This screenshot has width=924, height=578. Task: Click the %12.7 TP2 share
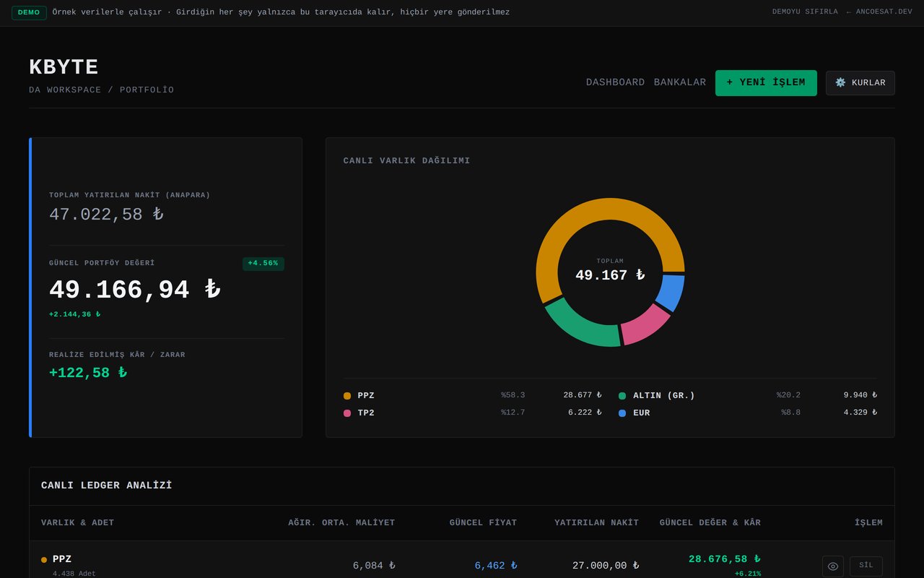point(513,413)
